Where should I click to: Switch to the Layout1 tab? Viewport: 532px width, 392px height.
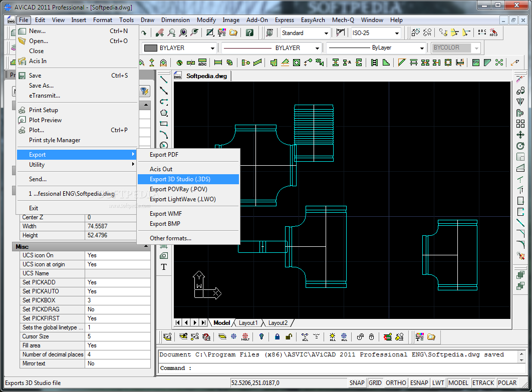(248, 323)
